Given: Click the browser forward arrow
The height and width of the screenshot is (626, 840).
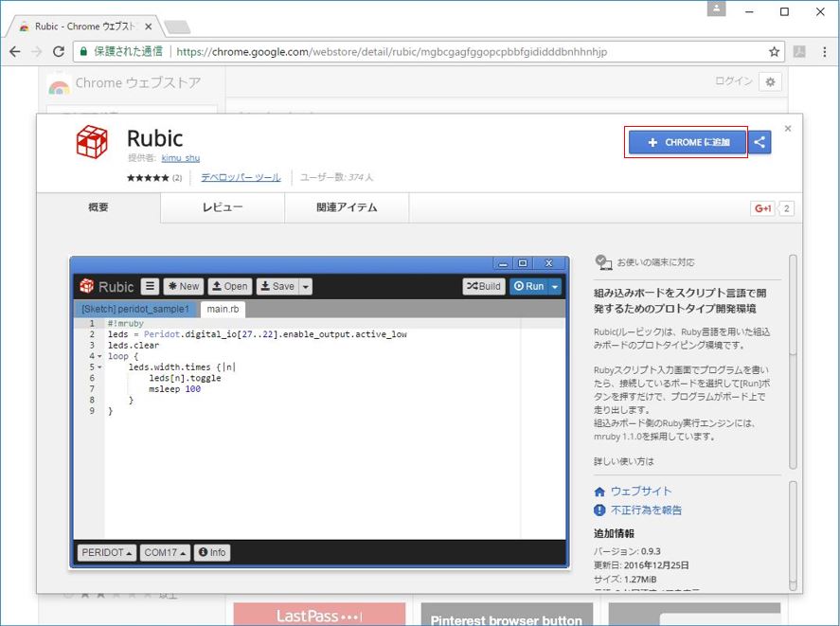Looking at the screenshot, I should coord(36,51).
